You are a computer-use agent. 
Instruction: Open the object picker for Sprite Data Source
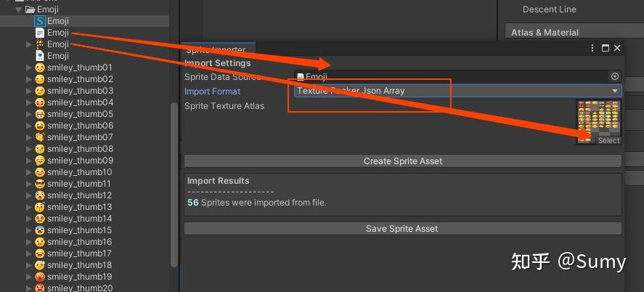click(x=615, y=76)
